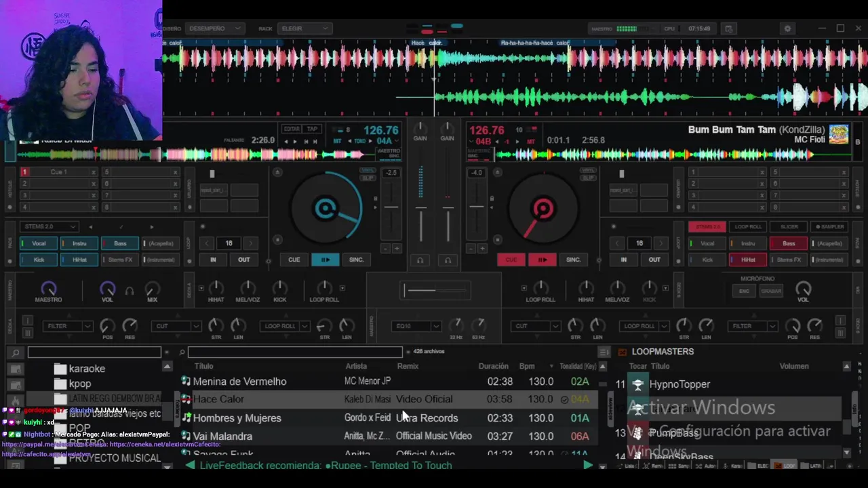Open the ELEGIR rack dropdown

pos(304,28)
